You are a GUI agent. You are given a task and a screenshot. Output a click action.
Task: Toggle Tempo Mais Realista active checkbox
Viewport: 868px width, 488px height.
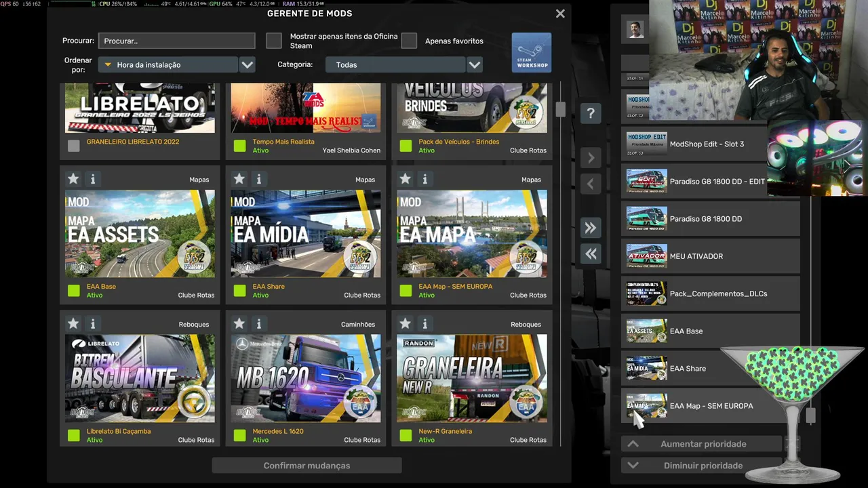tap(239, 146)
